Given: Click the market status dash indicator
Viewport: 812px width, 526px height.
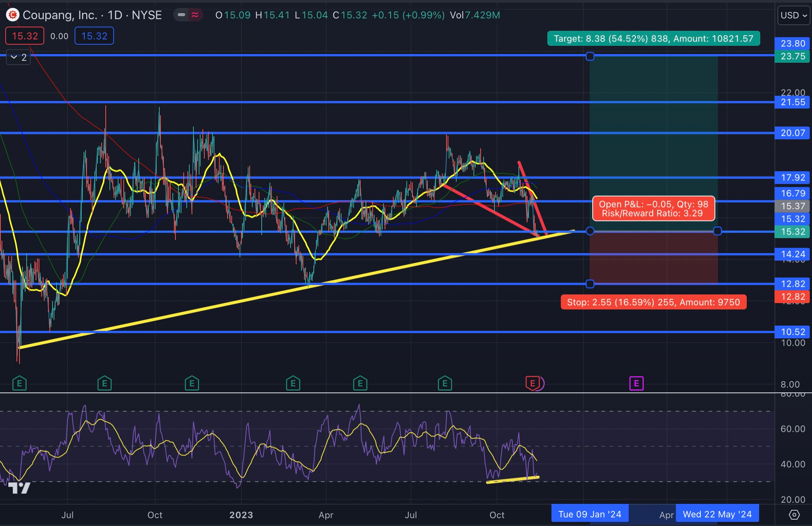Looking at the screenshot, I should (x=181, y=15).
